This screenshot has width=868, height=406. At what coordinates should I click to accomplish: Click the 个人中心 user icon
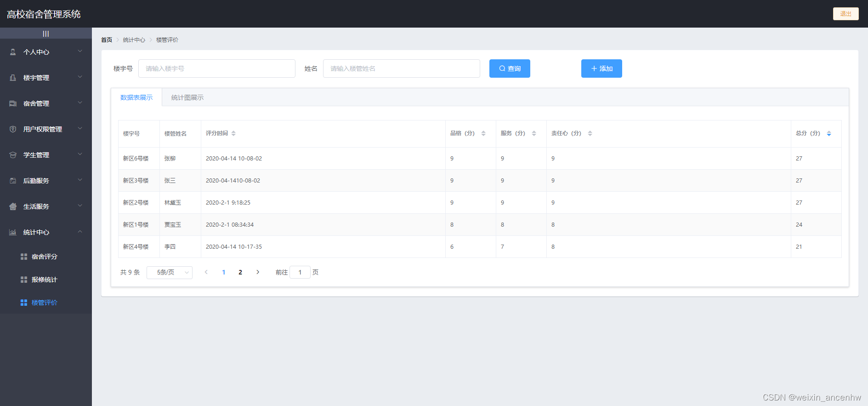coord(13,52)
